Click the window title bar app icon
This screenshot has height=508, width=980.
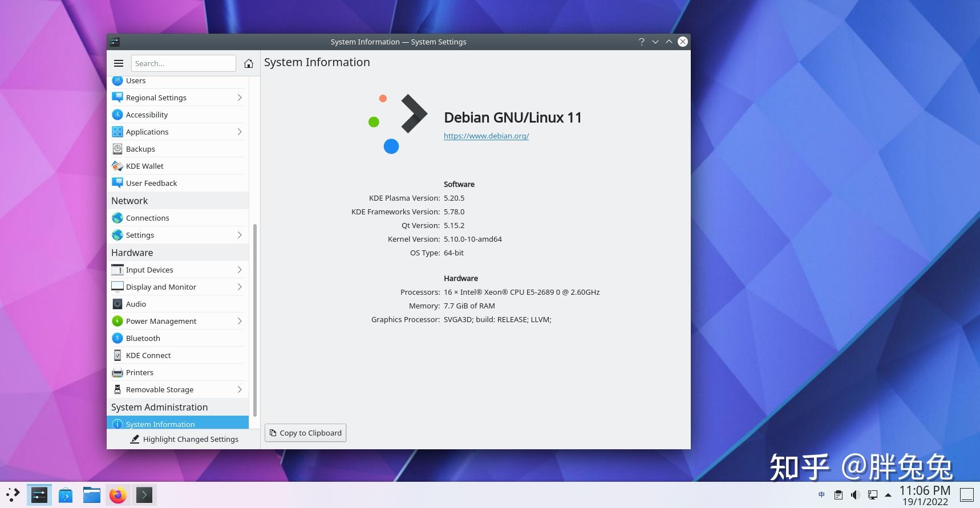(115, 42)
